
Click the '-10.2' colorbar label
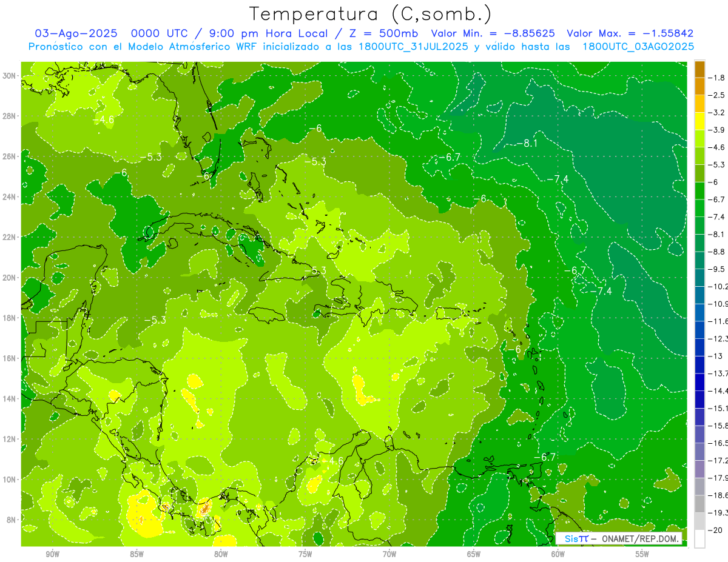(x=719, y=287)
